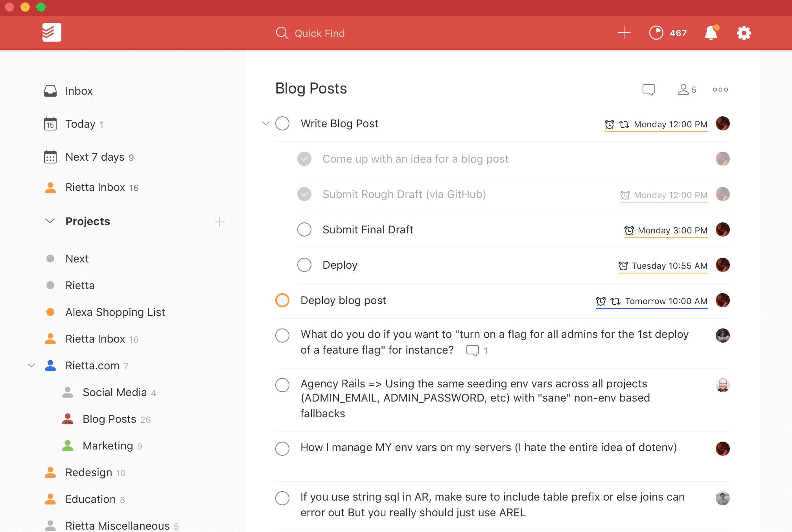Select the Next project
The image size is (792, 532).
point(77,259)
